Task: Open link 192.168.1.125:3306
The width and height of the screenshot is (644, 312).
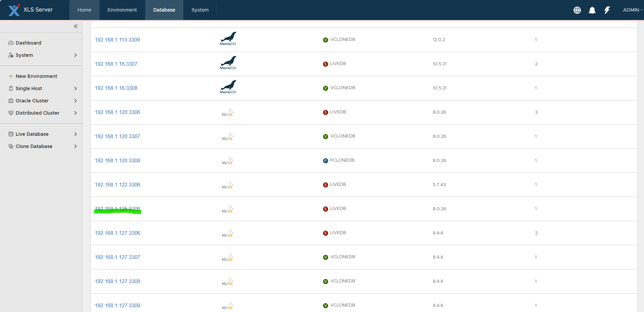Action: coord(117,209)
